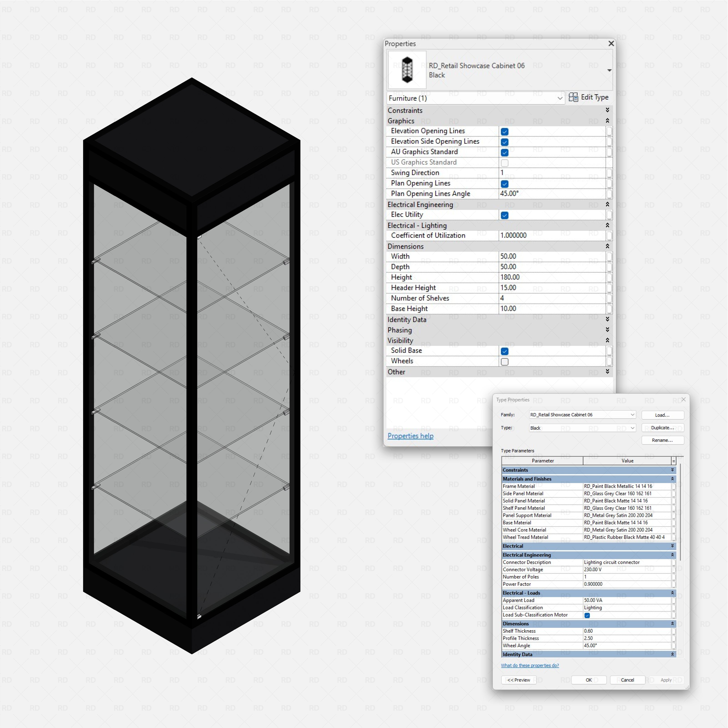Select the Frame Material value cell
Viewport: 728px width, 728px height.
coord(627,486)
